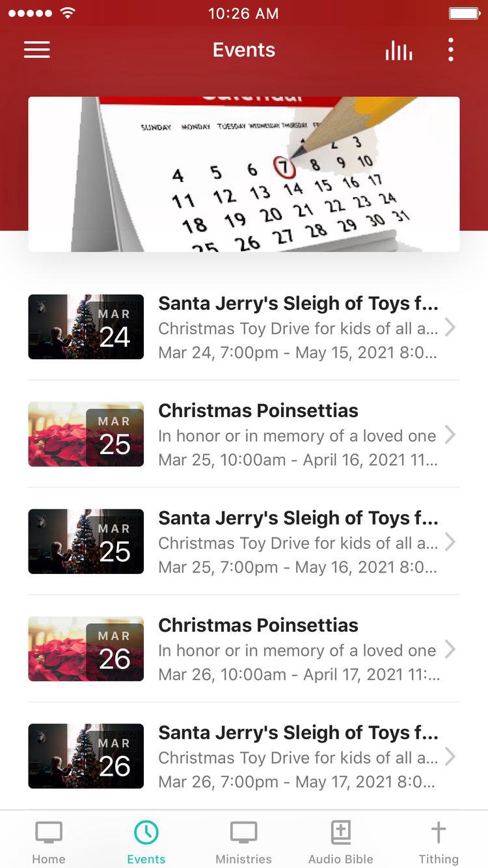The width and height of the screenshot is (488, 868).
Task: Tap the Ministries screen icon
Action: pyautogui.click(x=244, y=832)
